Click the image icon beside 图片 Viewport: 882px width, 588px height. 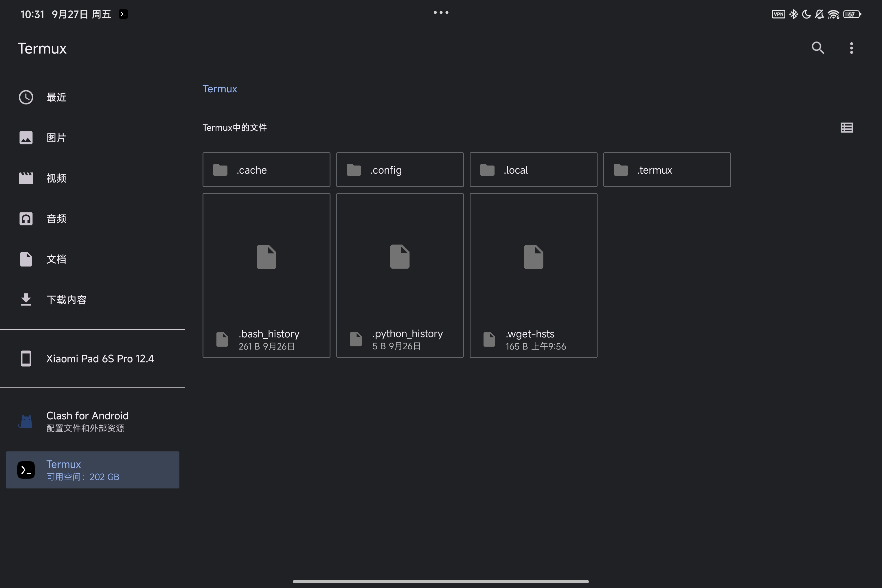pyautogui.click(x=26, y=138)
